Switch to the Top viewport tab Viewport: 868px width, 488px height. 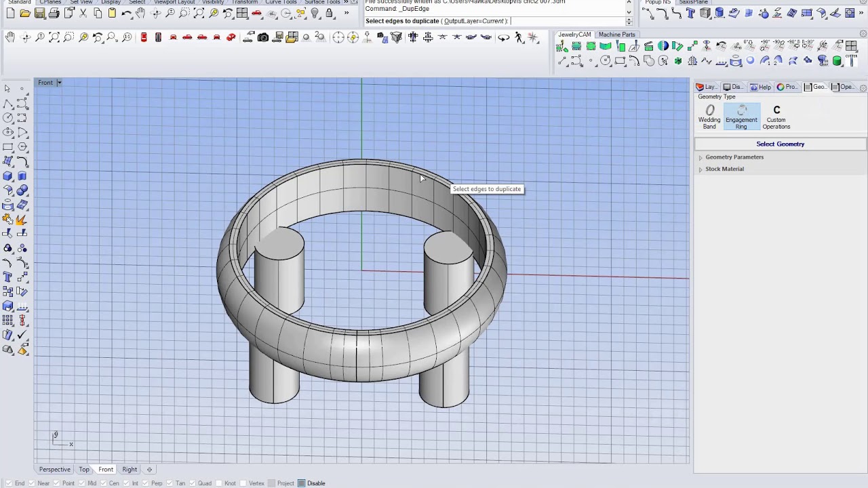click(x=84, y=469)
